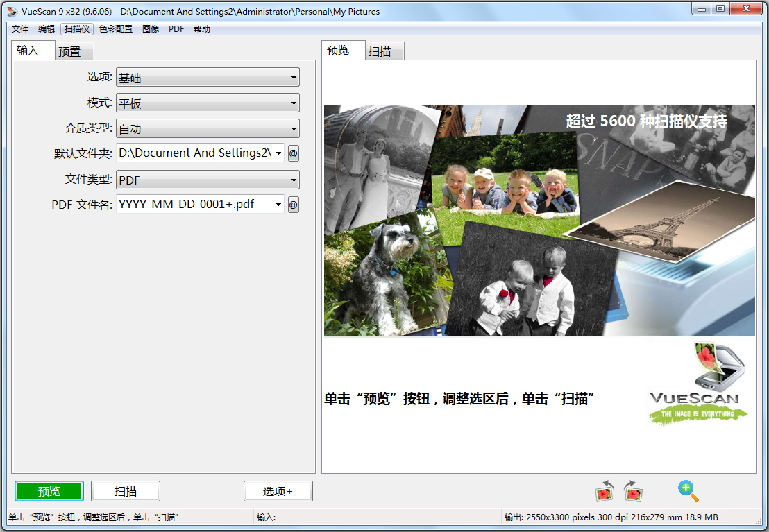Expand the PDF 文件名 dropdown arrow

tap(278, 205)
